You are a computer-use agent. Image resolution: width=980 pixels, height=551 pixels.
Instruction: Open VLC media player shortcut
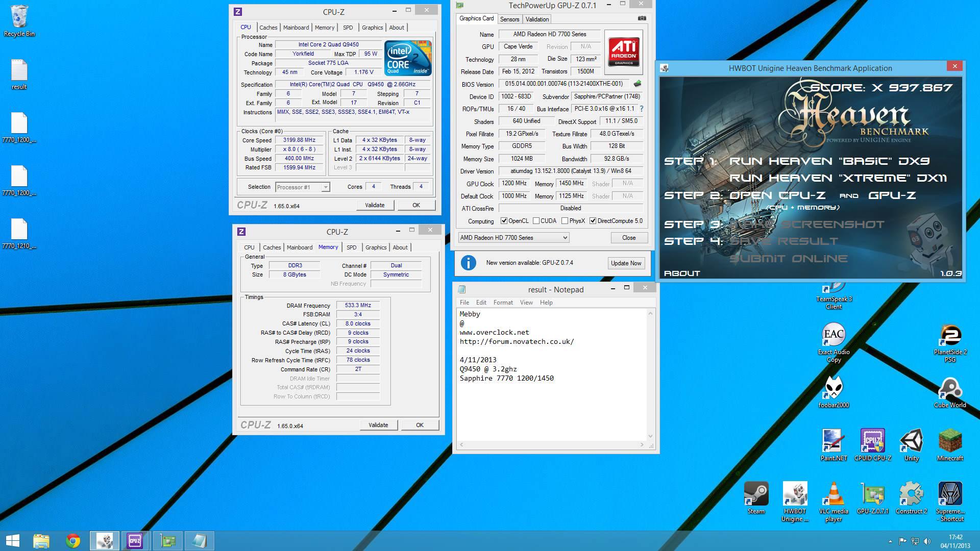pos(834,502)
